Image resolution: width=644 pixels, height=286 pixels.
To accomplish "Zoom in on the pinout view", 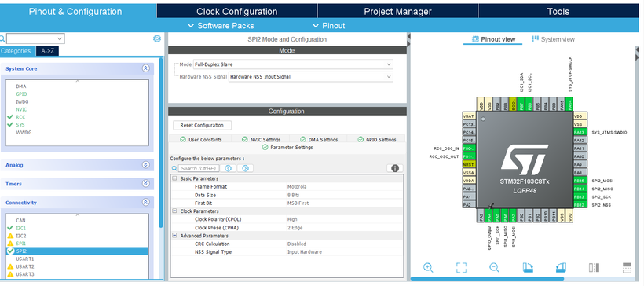I will tap(428, 268).
